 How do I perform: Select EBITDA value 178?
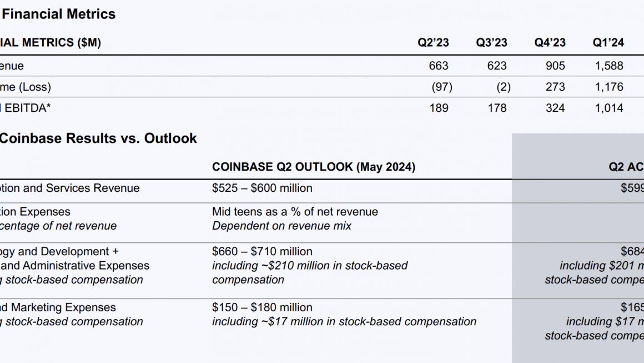pyautogui.click(x=496, y=108)
